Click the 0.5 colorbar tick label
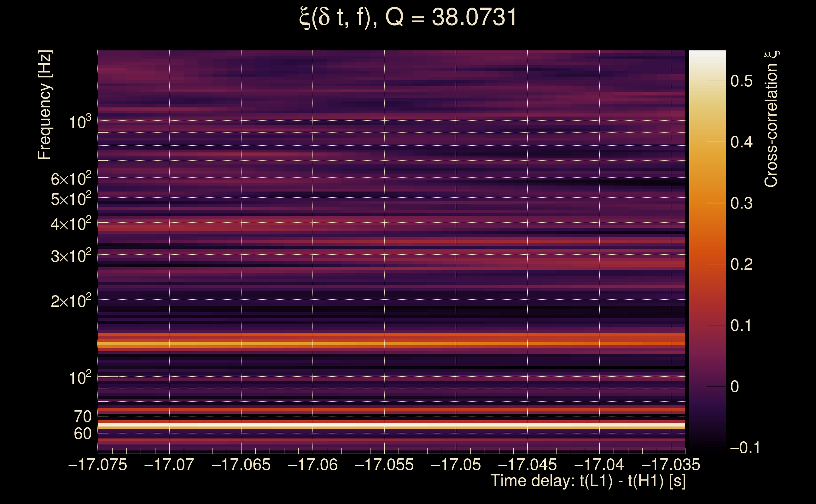The height and width of the screenshot is (504, 816). click(x=741, y=81)
